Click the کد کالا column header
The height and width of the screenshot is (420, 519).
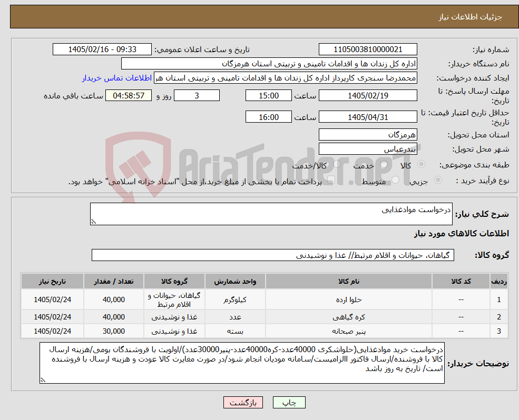coord(461,281)
